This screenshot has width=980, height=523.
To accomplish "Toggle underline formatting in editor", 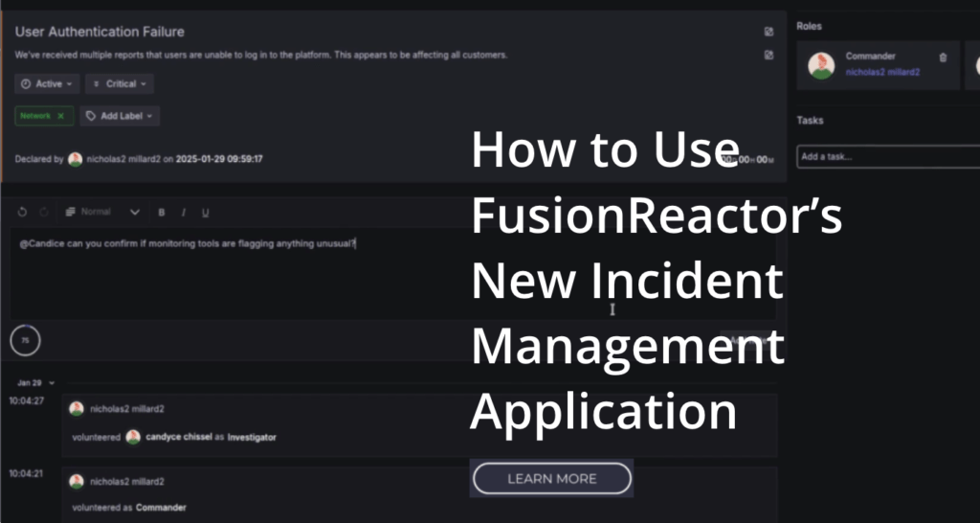I will pyautogui.click(x=205, y=213).
